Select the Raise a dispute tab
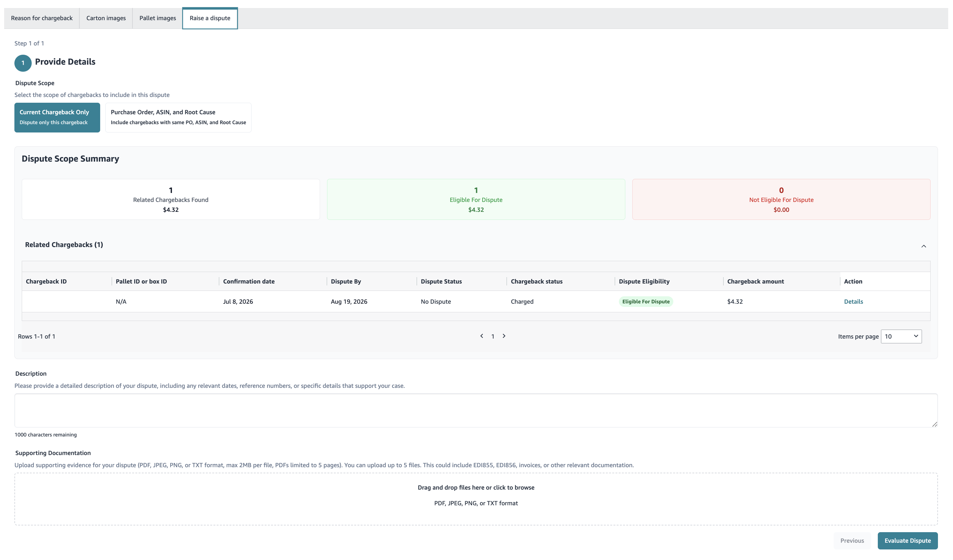 tap(210, 18)
